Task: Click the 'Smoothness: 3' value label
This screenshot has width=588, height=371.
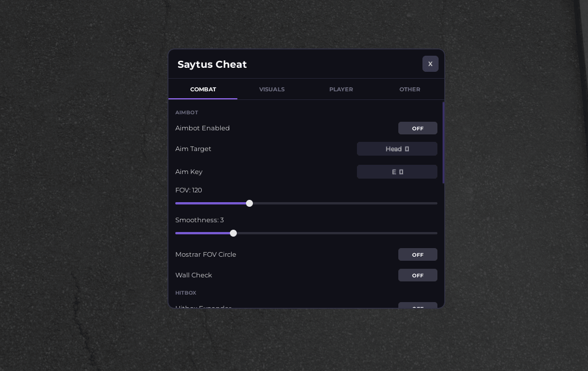Action: [x=199, y=220]
